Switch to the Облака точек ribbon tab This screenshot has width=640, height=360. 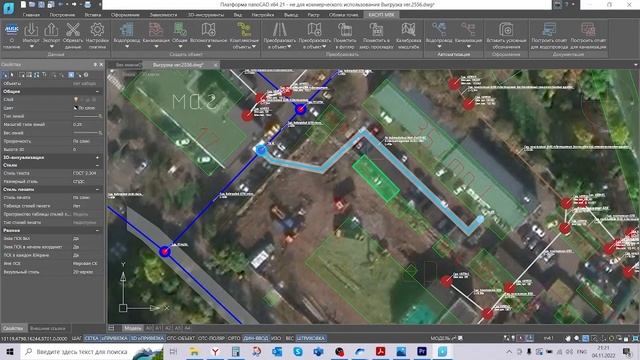pos(343,15)
